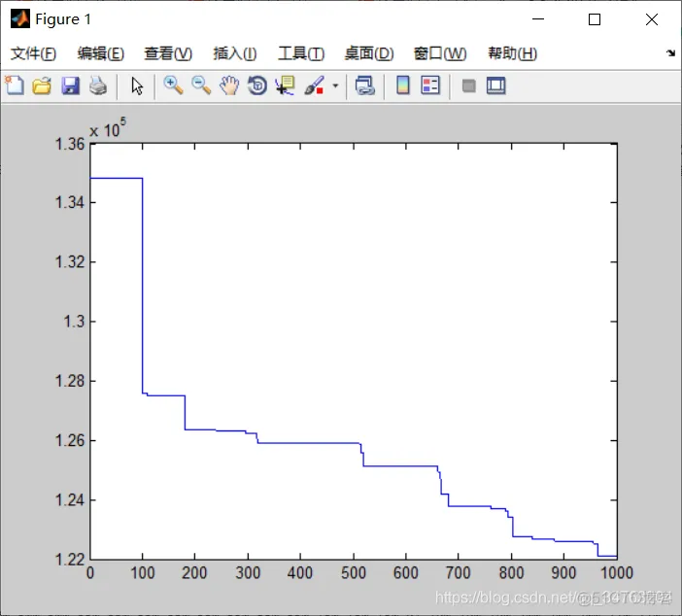Close the Figure 1 window
The height and width of the screenshot is (616, 682).
(652, 19)
